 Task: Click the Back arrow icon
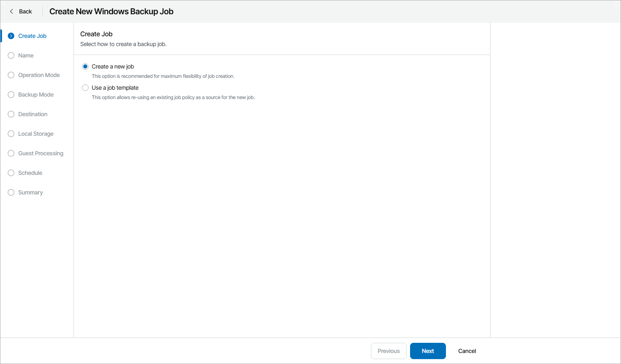[11, 11]
